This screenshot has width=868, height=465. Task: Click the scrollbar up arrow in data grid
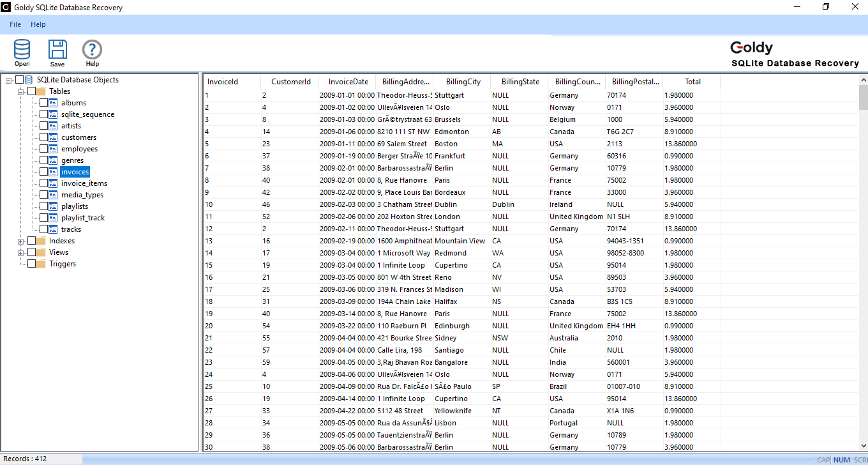tap(863, 79)
